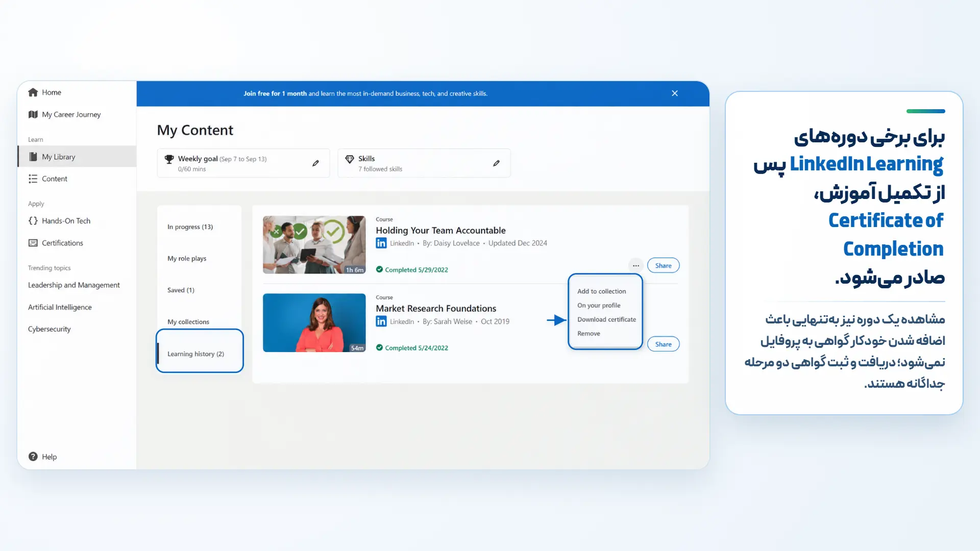
Task: Click LinkedIn logo beside Daisy Lovelace course
Action: pyautogui.click(x=381, y=243)
